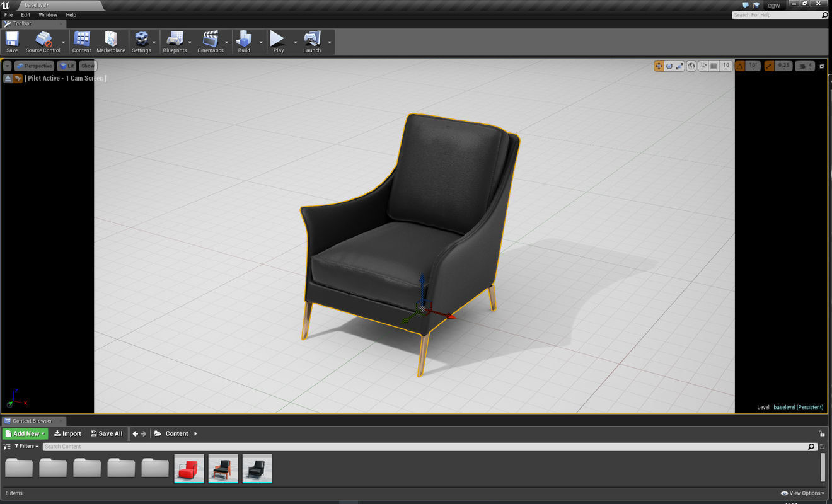Click the Build toolbar icon
This screenshot has width=832, height=504.
[244, 41]
